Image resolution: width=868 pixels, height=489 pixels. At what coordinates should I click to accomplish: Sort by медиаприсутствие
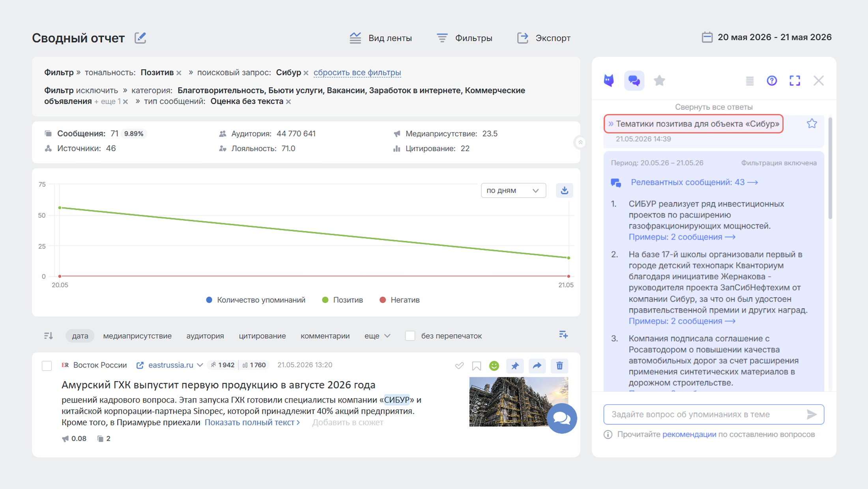(x=137, y=336)
